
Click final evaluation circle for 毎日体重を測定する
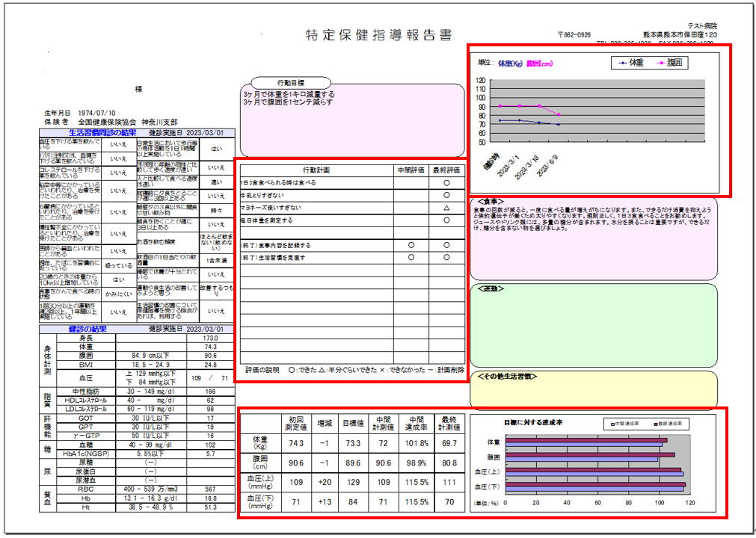click(x=446, y=220)
